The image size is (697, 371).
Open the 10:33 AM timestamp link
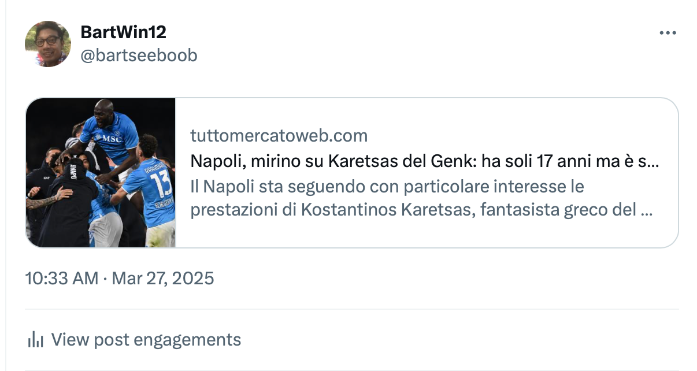pyautogui.click(x=61, y=279)
